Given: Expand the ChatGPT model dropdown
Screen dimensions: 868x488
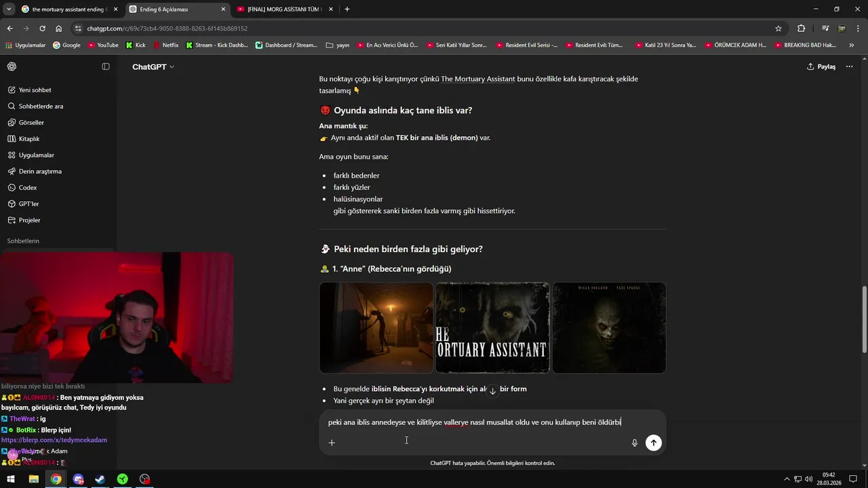Looking at the screenshot, I should 153,66.
